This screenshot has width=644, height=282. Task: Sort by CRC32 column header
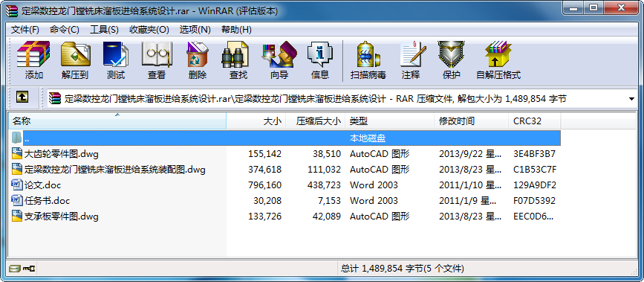tap(534, 121)
